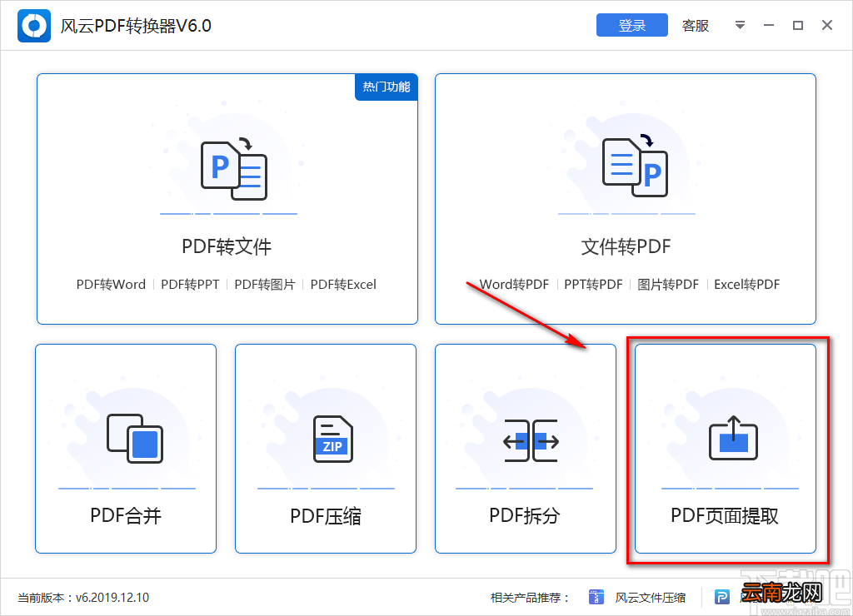This screenshot has height=616, width=853.
Task: Open the 风云文件压缩 recommended product link
Action: (650, 598)
